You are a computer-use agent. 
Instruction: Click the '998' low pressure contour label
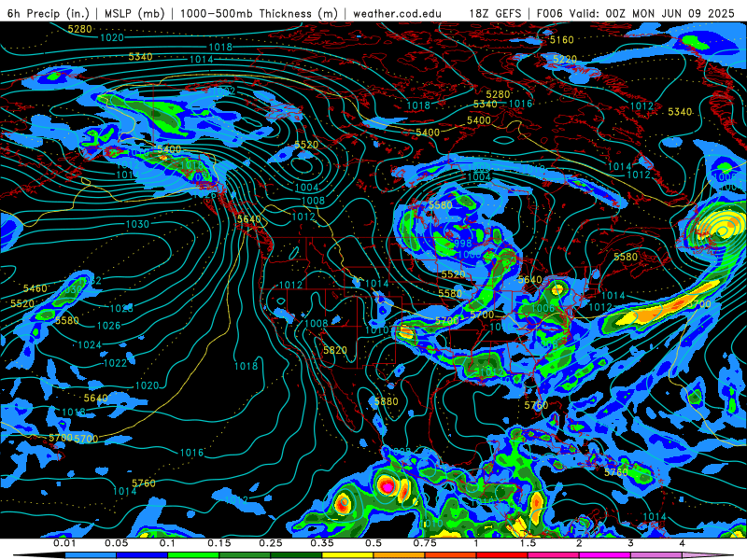[x=462, y=244]
